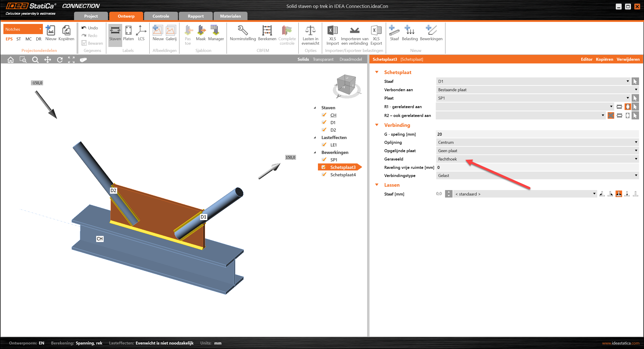
Task: Click the XLS Import icon
Action: click(x=332, y=31)
